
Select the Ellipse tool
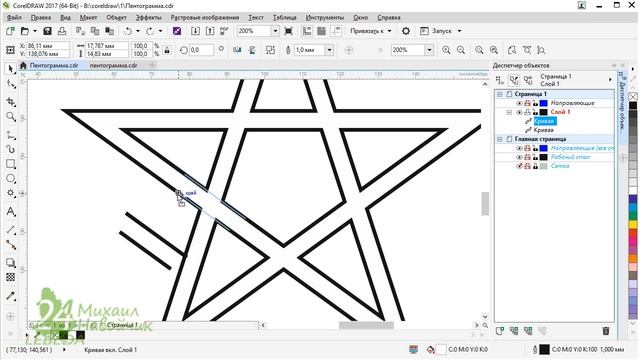11,178
